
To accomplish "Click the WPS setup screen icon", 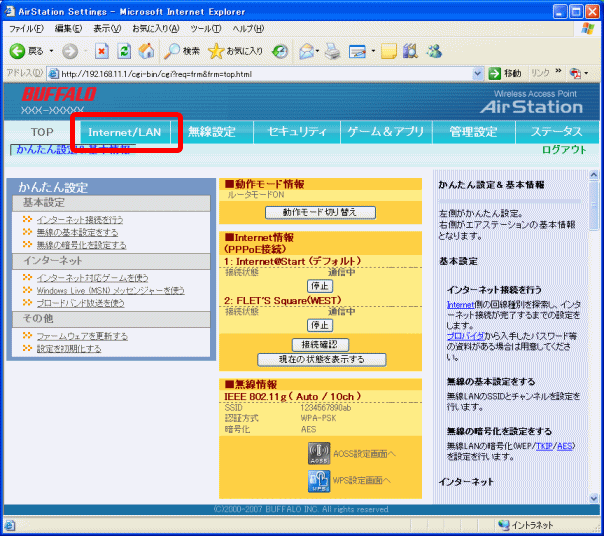I will (319, 480).
